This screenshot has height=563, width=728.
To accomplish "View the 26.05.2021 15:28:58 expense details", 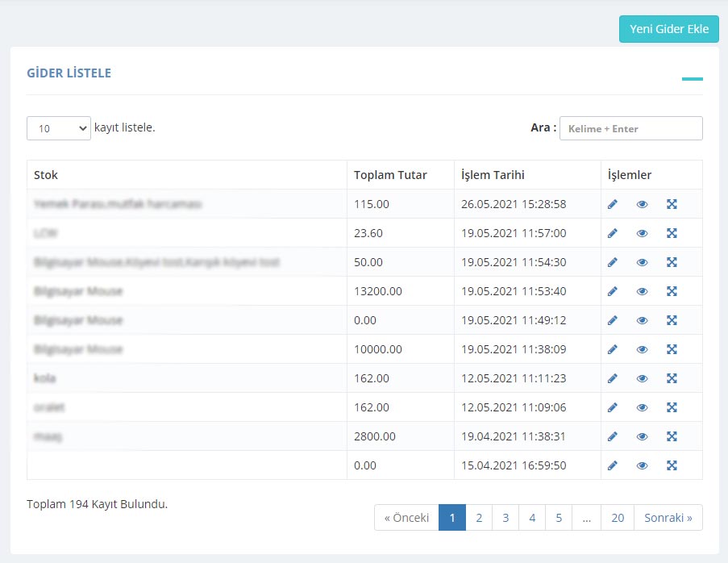I will (x=642, y=204).
